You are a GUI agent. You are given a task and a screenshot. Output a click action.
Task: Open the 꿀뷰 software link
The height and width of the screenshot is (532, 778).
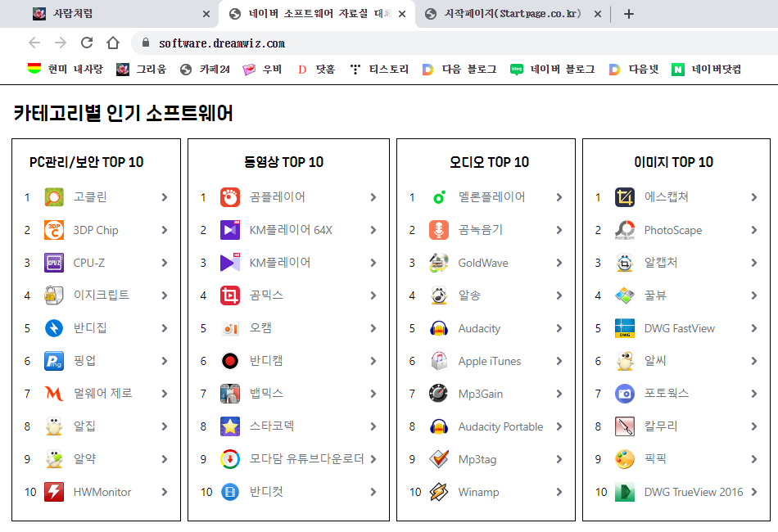[655, 295]
